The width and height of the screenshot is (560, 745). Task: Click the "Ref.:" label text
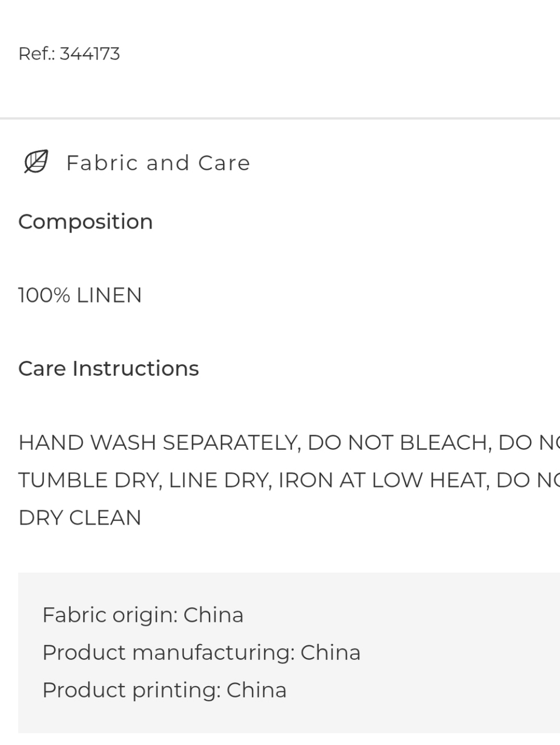[x=37, y=54]
